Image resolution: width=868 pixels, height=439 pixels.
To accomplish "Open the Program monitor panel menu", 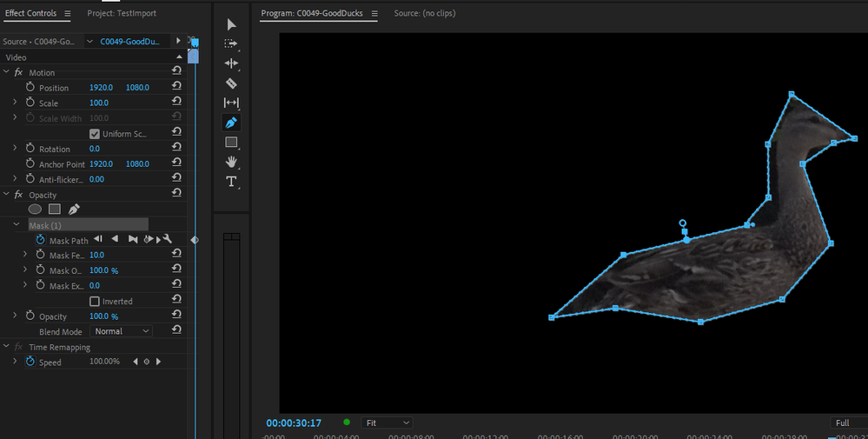I will tap(374, 13).
